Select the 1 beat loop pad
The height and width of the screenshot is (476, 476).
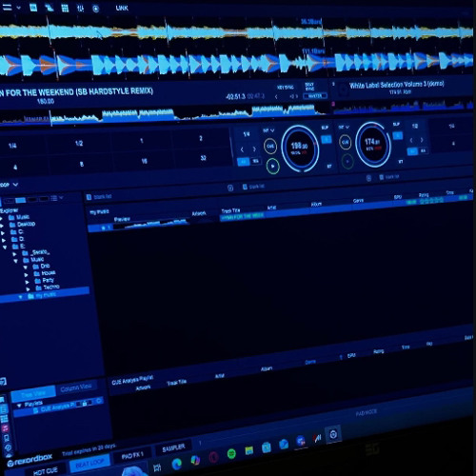pos(142,140)
